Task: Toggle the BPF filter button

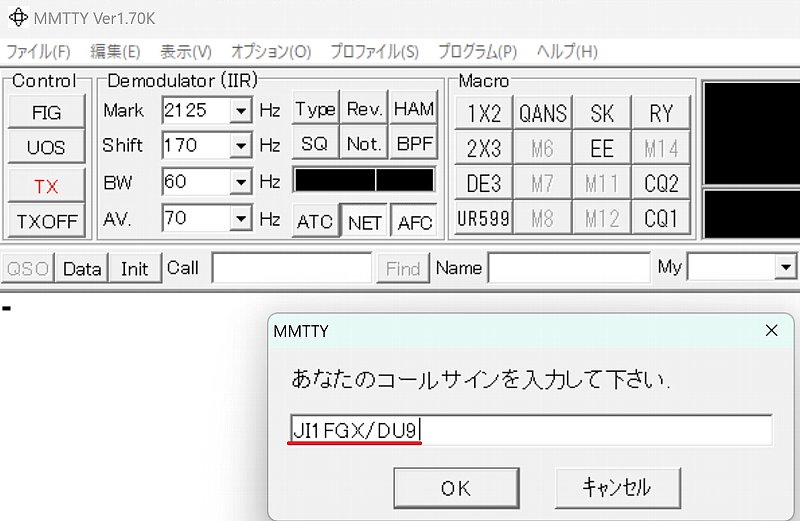Action: pos(414,143)
